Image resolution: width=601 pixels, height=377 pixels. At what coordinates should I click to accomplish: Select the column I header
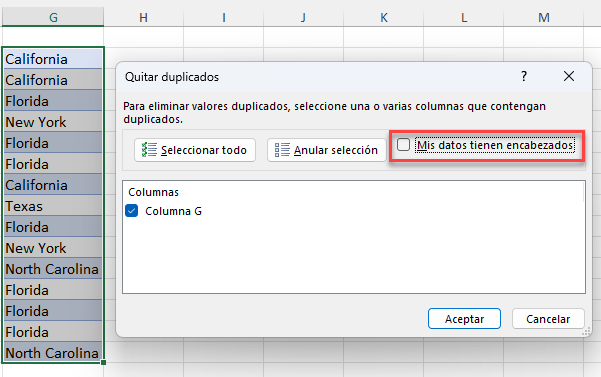pos(223,17)
